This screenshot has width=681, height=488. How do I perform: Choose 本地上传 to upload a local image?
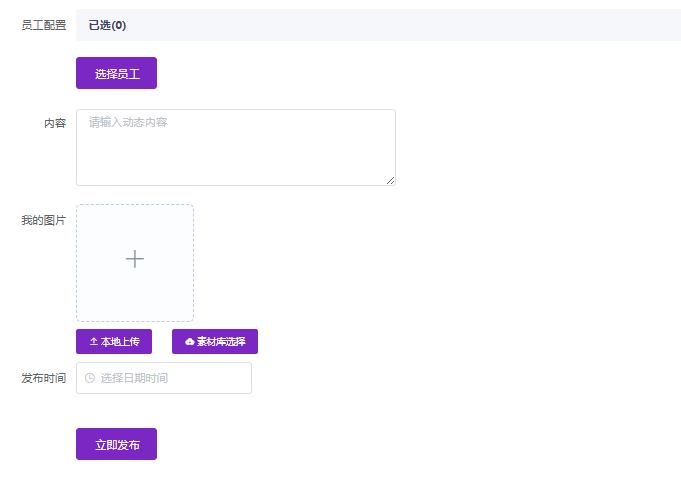[114, 342]
